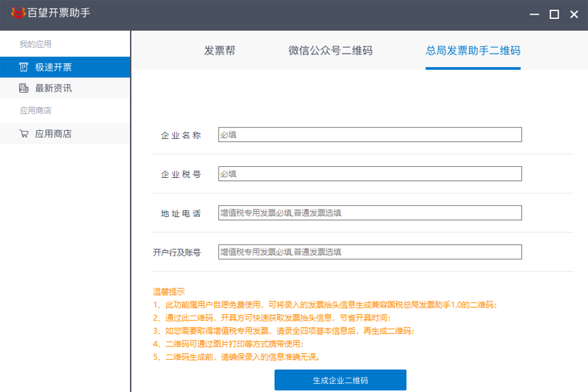Activate the 开户行及账号 input field
The height and width of the screenshot is (392, 588).
coord(370,252)
